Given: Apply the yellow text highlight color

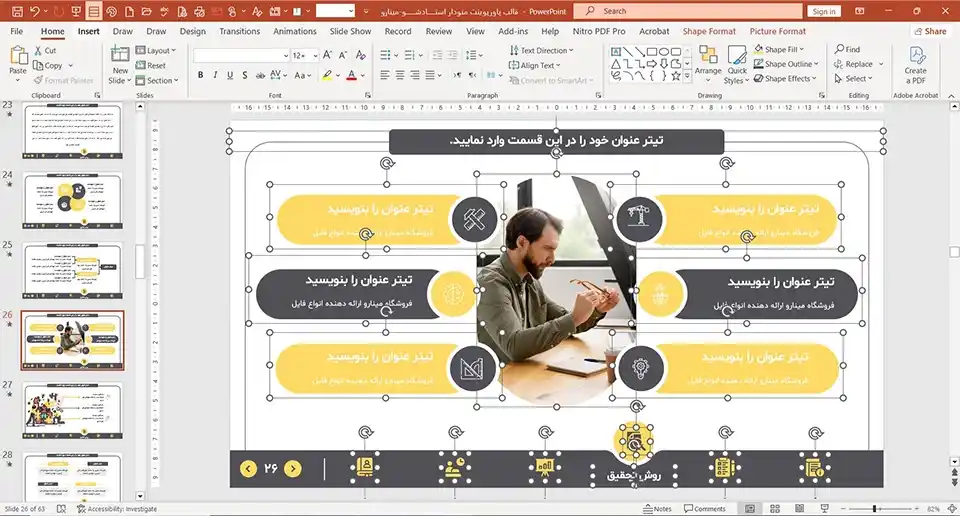Looking at the screenshot, I should pos(328,75).
